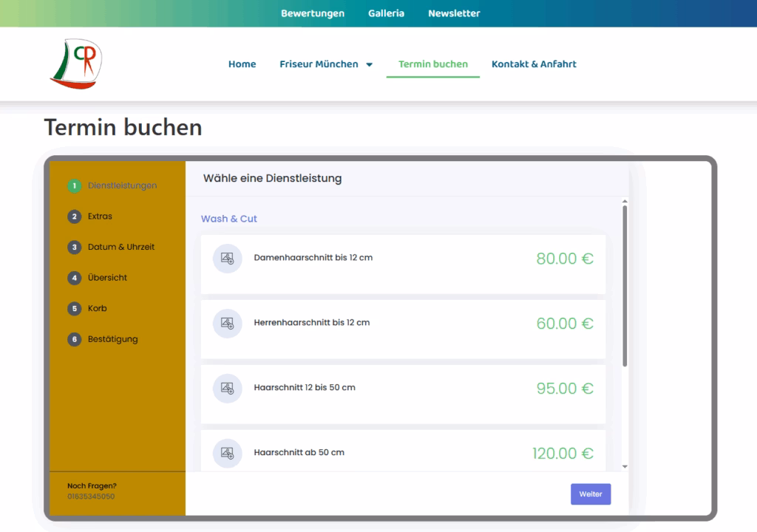Choose the Herrenhaarschnitt bis 12 cm service
The height and width of the screenshot is (532, 757).
(403, 330)
